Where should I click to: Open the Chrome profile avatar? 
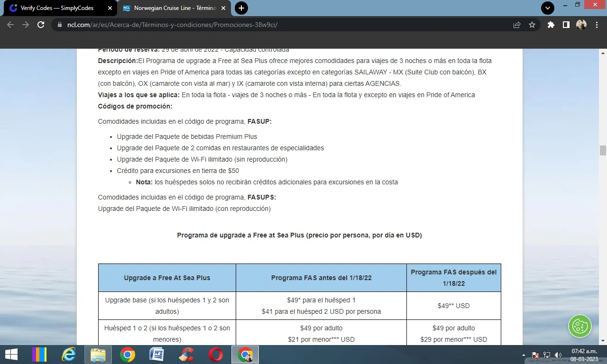pos(581,25)
